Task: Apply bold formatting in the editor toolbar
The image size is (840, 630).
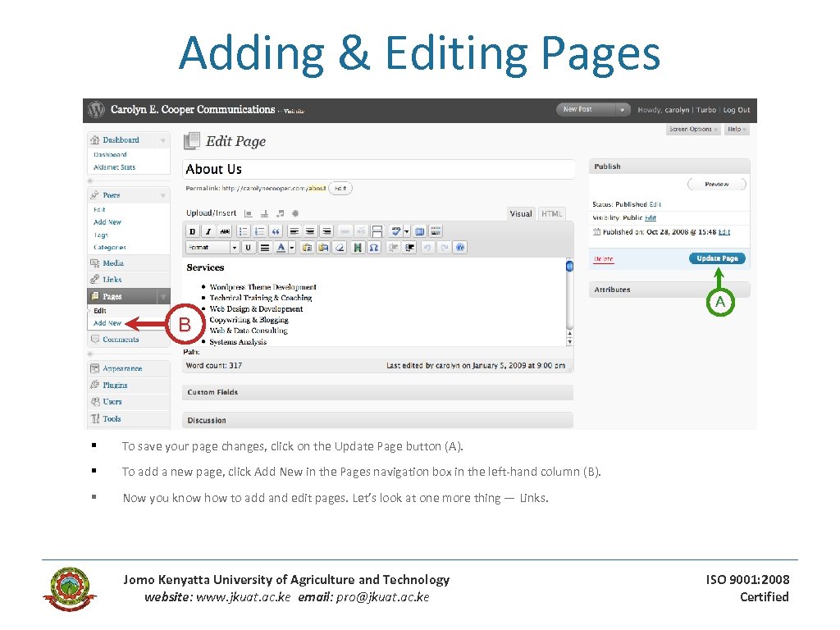Action: click(x=193, y=231)
